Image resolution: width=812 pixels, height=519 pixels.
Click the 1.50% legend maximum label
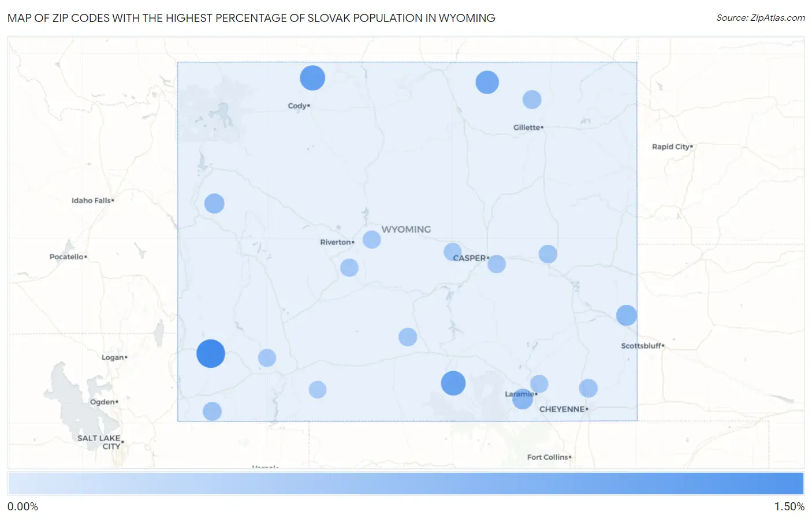pyautogui.click(x=789, y=507)
